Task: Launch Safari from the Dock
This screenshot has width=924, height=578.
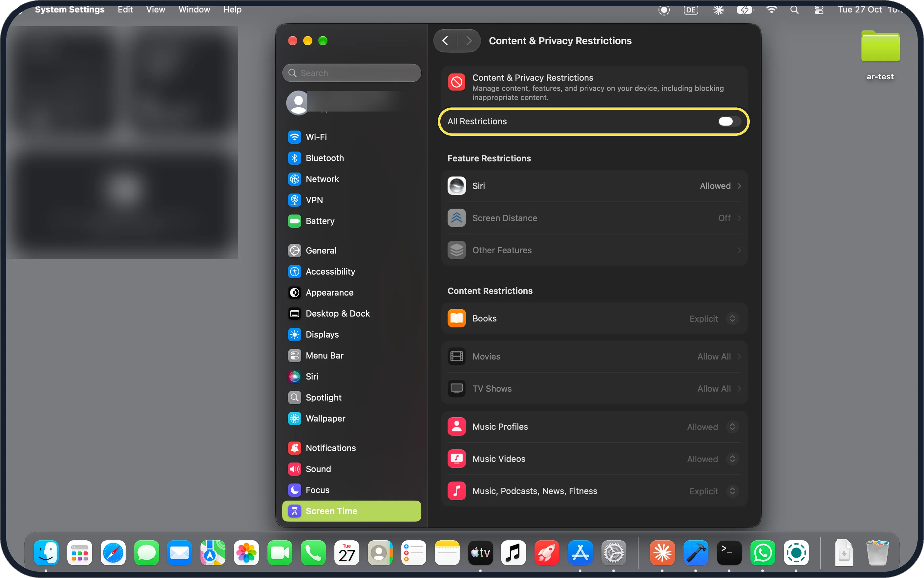Action: 113,553
